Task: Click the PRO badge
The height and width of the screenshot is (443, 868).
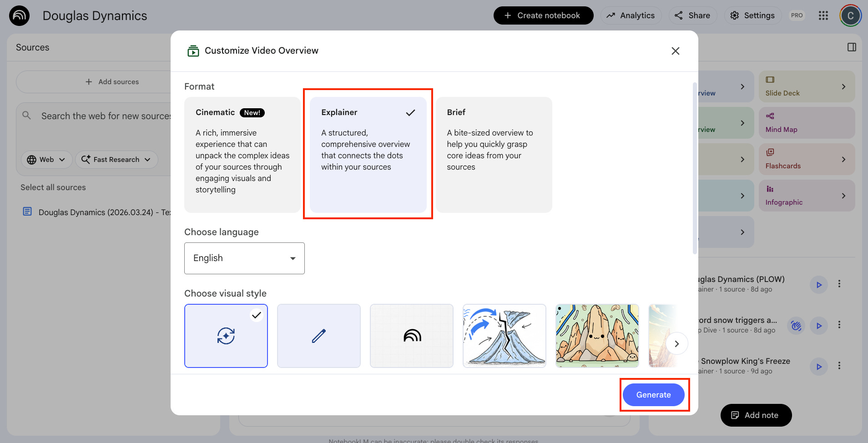Action: 797,15
